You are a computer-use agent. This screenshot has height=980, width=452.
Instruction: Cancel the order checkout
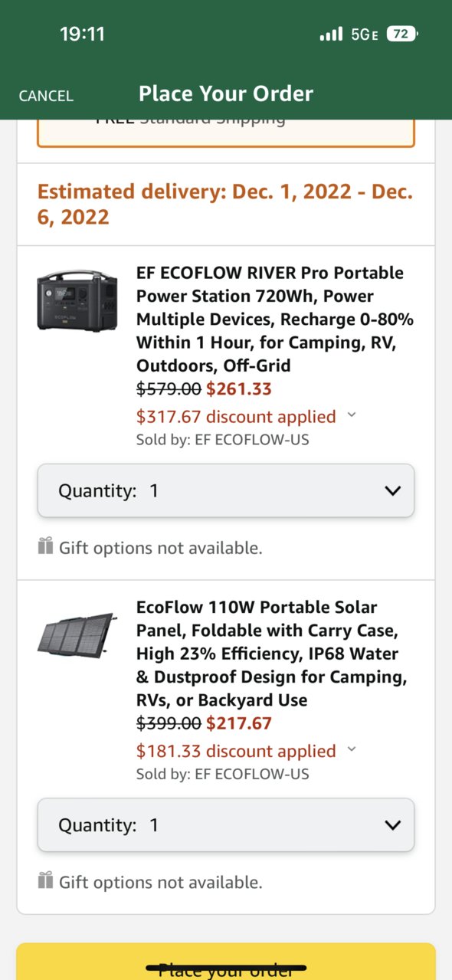pyautogui.click(x=46, y=96)
